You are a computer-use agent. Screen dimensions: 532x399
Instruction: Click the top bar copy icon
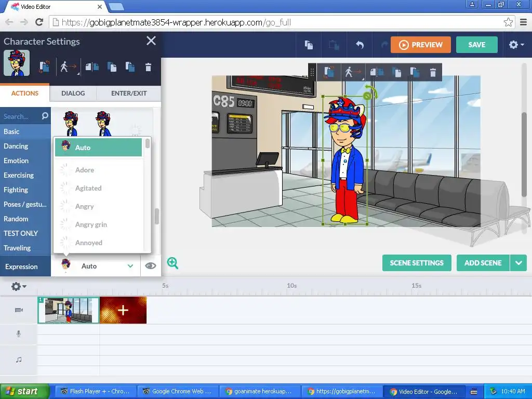309,45
